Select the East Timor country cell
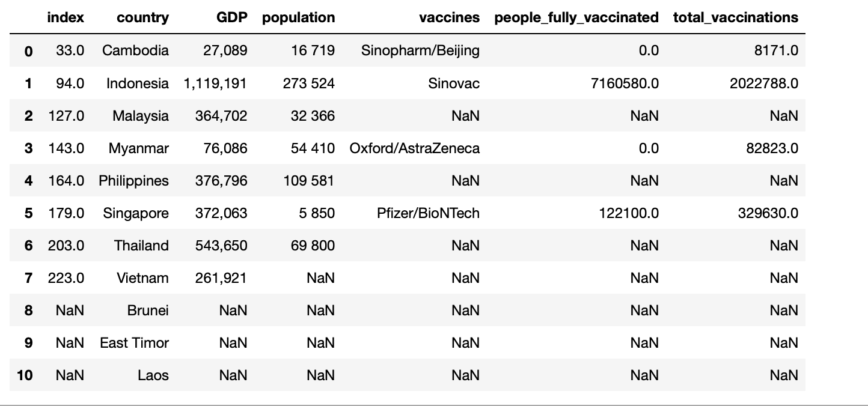868x406 pixels. [134, 342]
